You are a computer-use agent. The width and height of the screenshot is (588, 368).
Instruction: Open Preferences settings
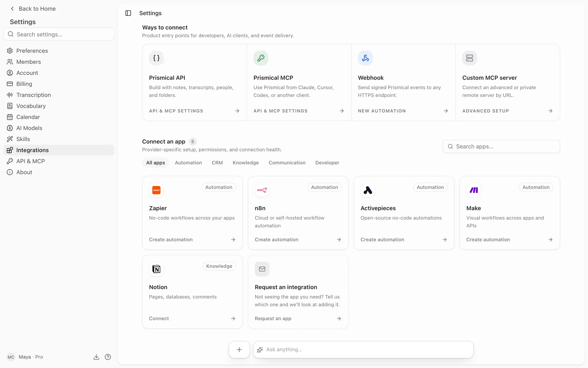click(59, 51)
